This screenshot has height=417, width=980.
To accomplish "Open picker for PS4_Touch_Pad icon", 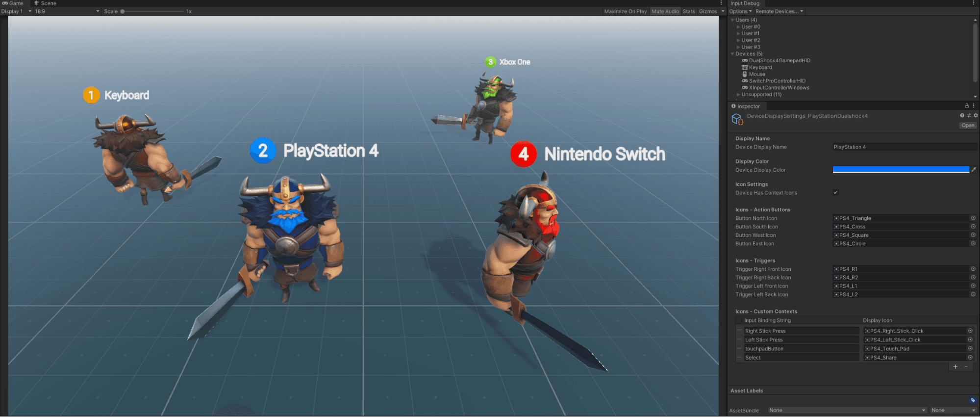I will coord(970,348).
